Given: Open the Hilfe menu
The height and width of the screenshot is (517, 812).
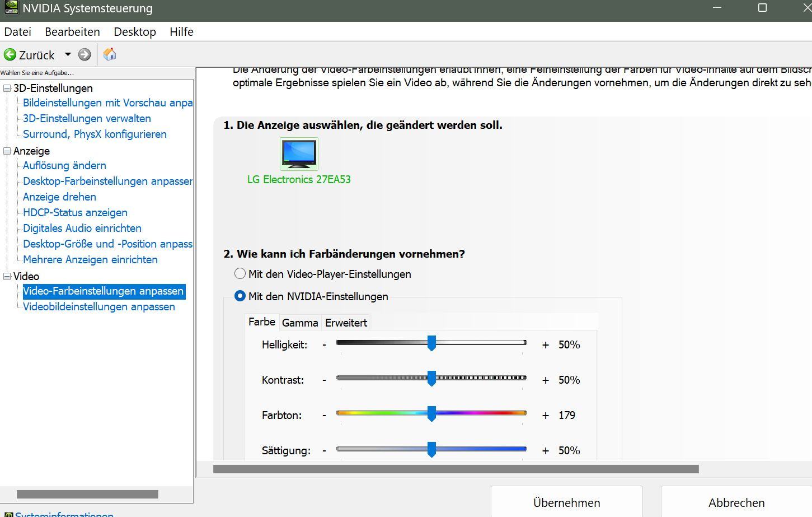Looking at the screenshot, I should click(181, 32).
